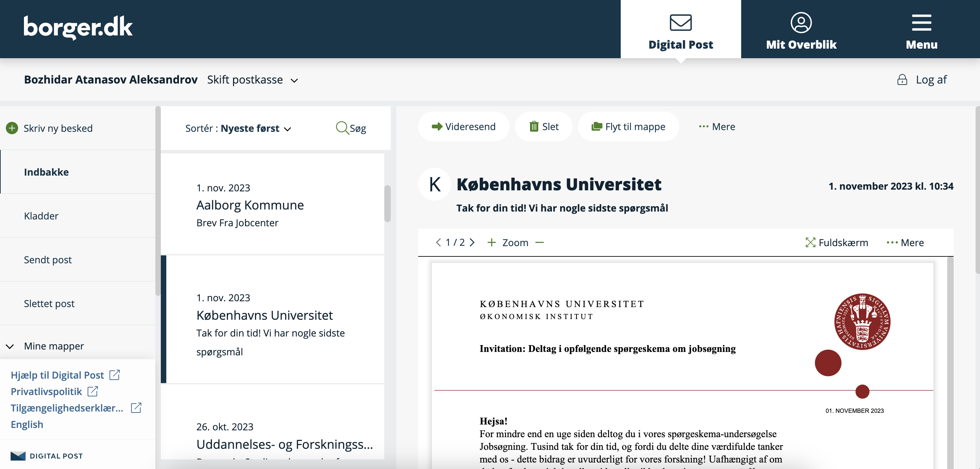Collapse the Mine mapper section
The height and width of the screenshot is (469, 980).
pyautogui.click(x=10, y=346)
